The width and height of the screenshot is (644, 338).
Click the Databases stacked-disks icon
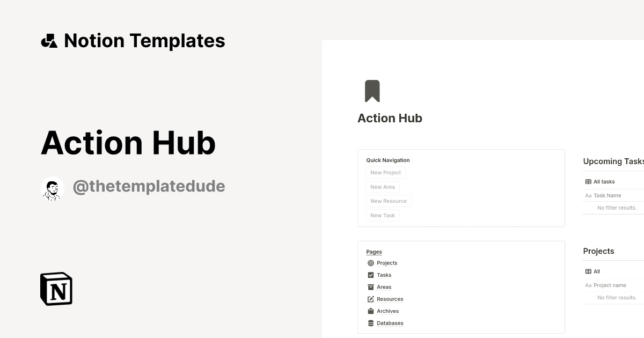(371, 323)
